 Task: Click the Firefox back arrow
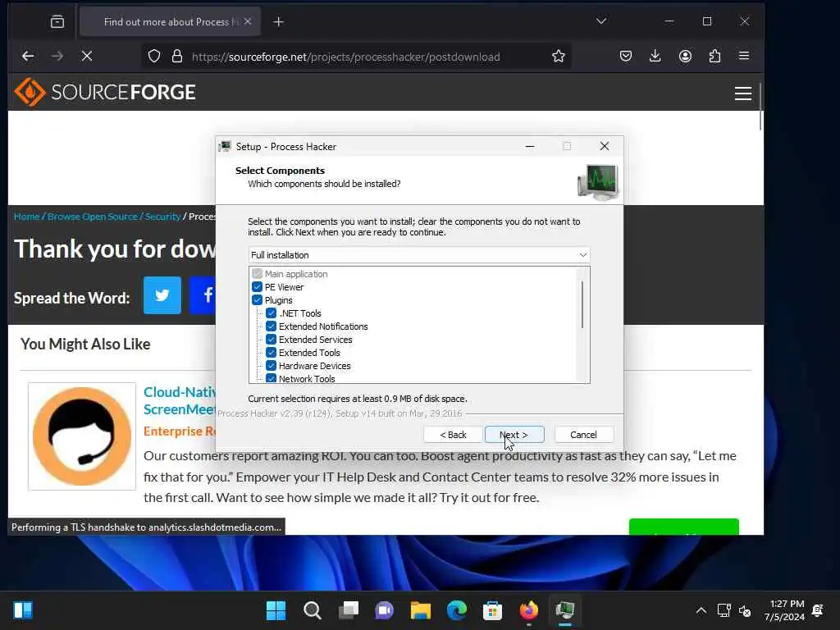[x=28, y=56]
